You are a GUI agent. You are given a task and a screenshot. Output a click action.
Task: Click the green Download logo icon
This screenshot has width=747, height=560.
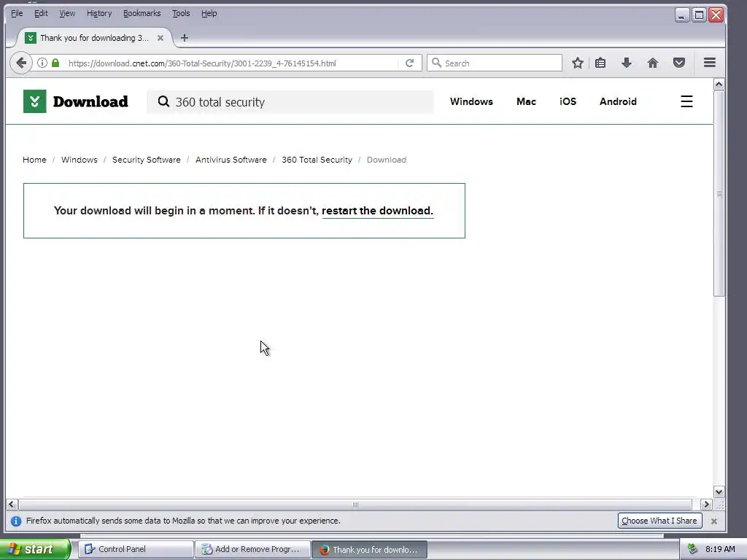point(35,101)
